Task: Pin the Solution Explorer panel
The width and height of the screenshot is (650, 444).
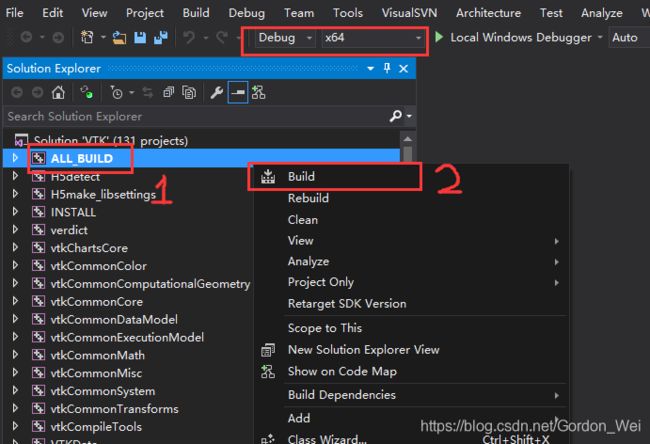Action: coord(387,68)
